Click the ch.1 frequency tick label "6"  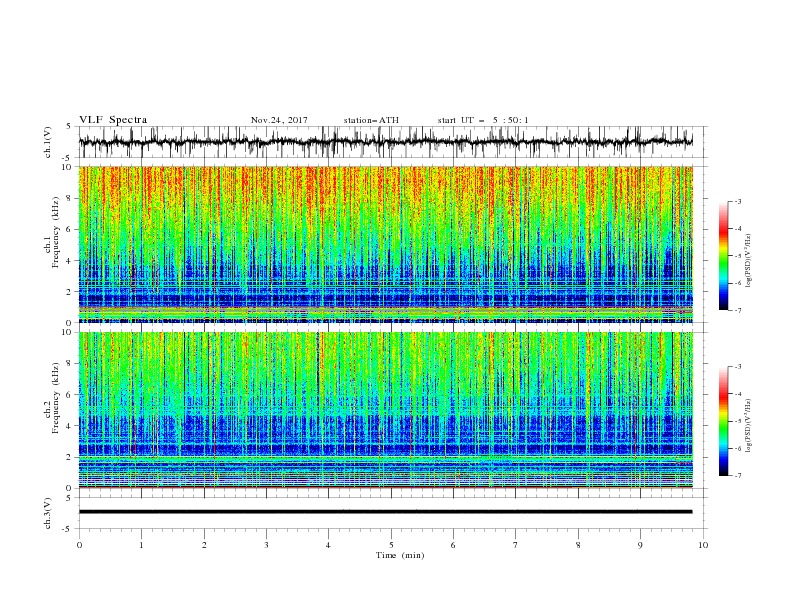coord(70,229)
